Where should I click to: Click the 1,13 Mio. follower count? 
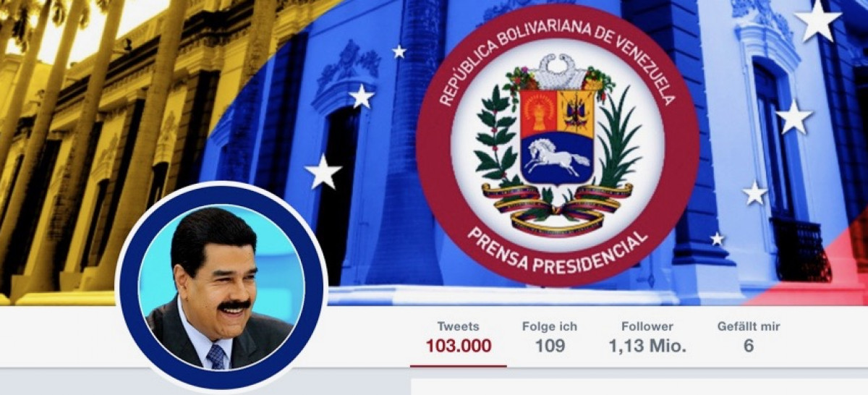tap(647, 346)
